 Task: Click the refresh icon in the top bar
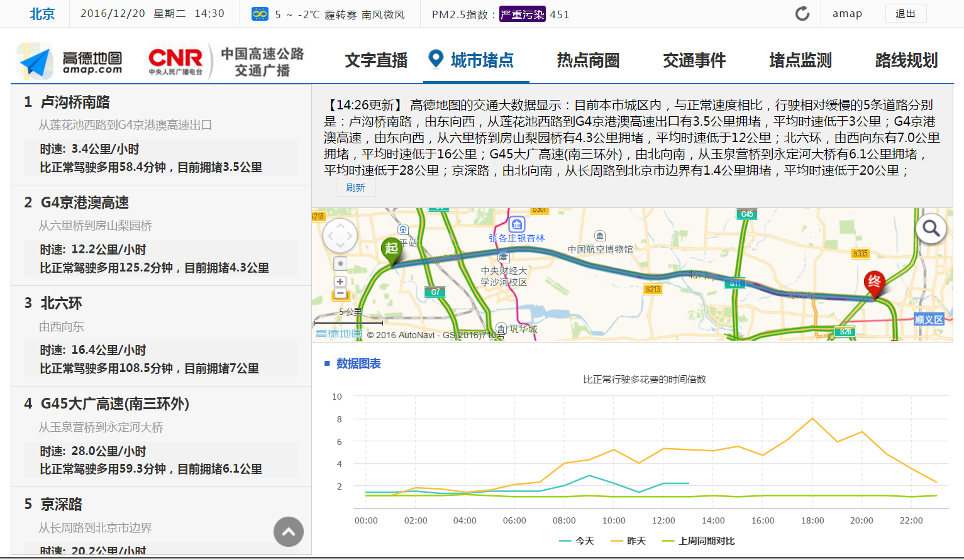(802, 13)
